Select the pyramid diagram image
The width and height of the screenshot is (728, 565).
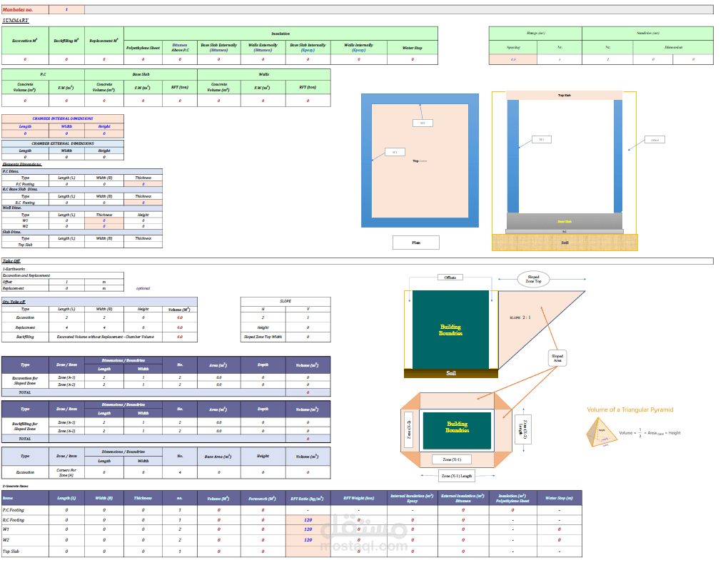point(602,432)
